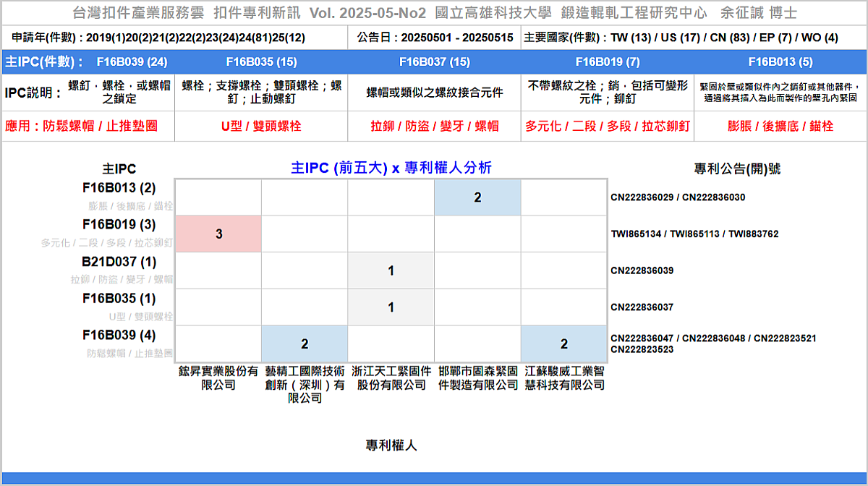Select gray cell with value 1 in B21D037 row
Screen dimensions: 868x486
391,270
